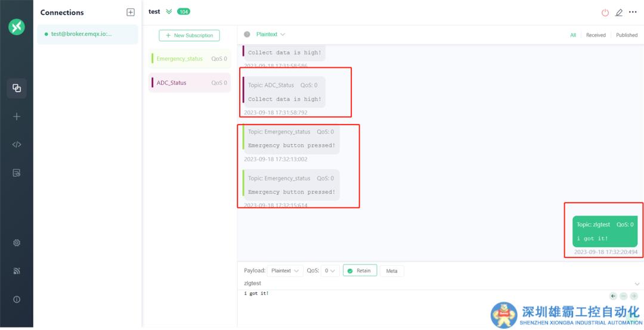The height and width of the screenshot is (330, 644).
Task: Edit the test connection with the pencil icon
Action: coord(619,13)
